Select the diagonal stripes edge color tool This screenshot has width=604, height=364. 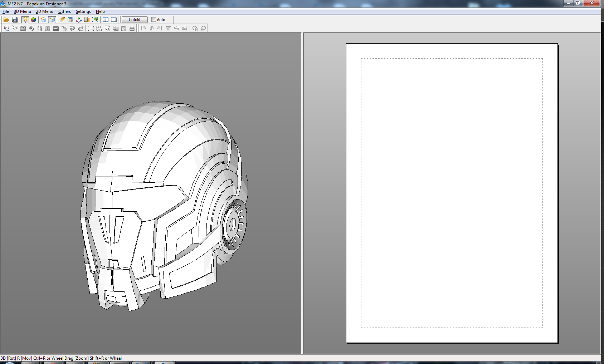(31, 28)
